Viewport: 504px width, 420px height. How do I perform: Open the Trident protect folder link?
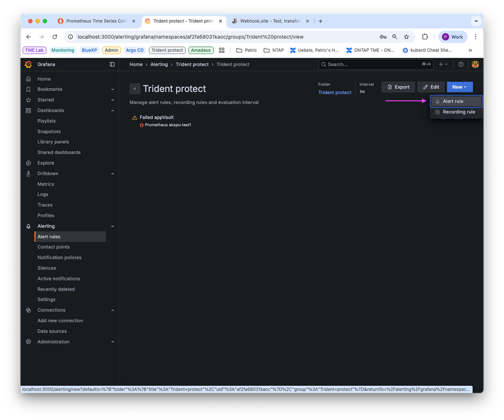tap(334, 92)
